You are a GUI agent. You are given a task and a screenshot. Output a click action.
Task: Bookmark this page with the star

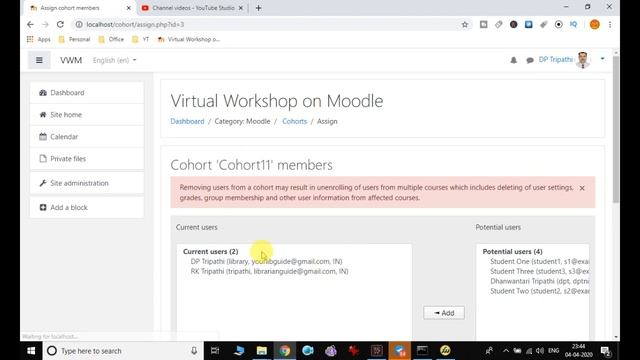click(464, 24)
